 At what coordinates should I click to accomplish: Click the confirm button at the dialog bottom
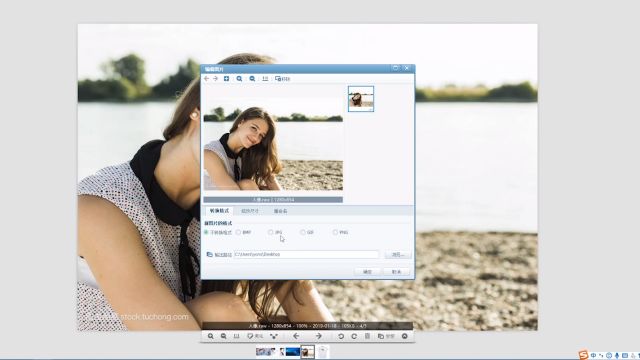367,272
